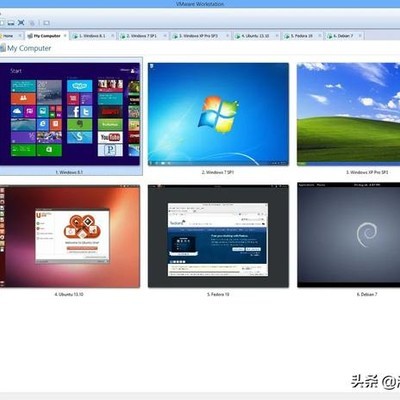400x400 pixels.
Task: Click the '4. Ubuntu 13.10' thumbnail caption
Action: 69,294
